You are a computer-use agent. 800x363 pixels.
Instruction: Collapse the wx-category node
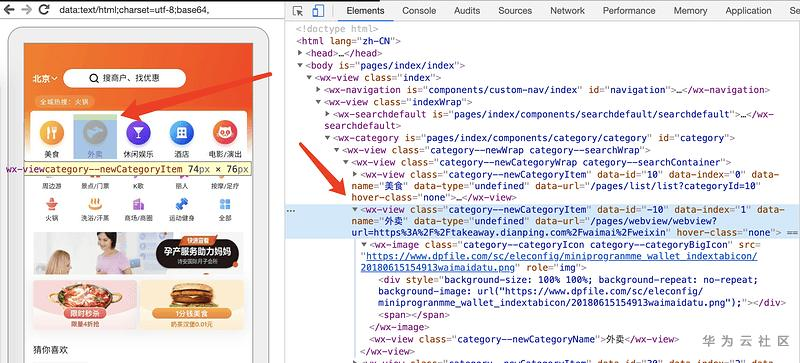pos(328,138)
